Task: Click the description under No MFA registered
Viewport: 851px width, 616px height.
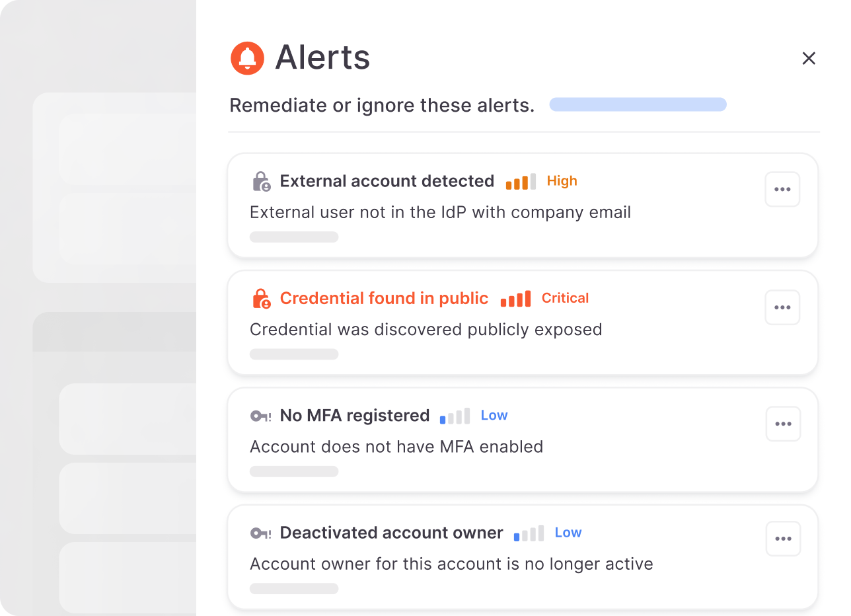Action: click(x=396, y=447)
